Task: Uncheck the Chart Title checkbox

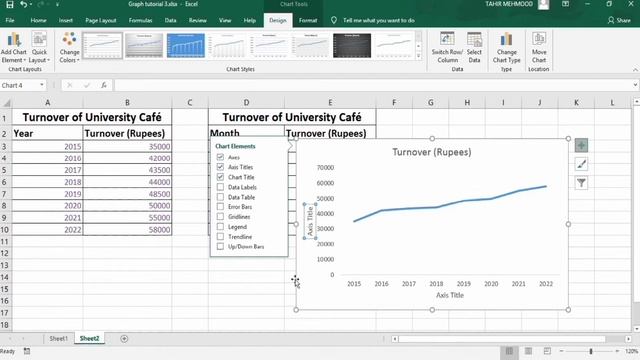Action: (220, 177)
